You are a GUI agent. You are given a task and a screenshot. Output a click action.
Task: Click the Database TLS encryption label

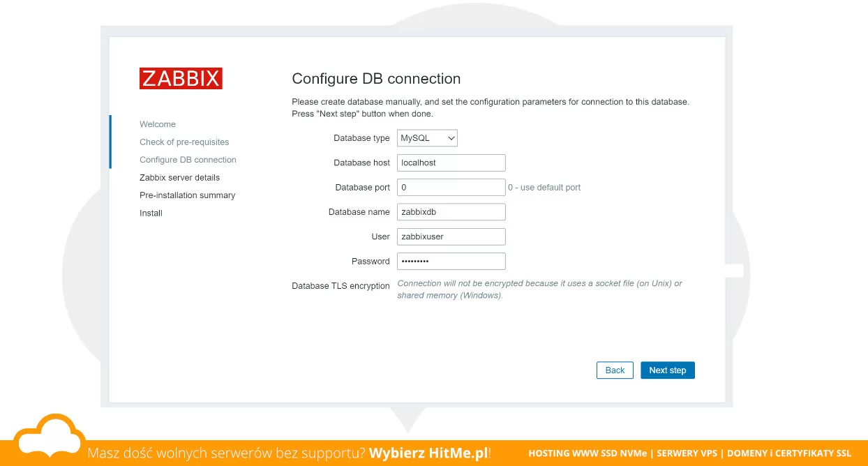(x=341, y=286)
